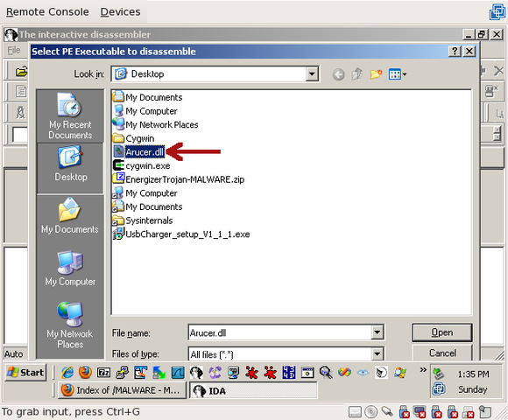Go up one folder level icon
508x420 pixels.
point(357,74)
